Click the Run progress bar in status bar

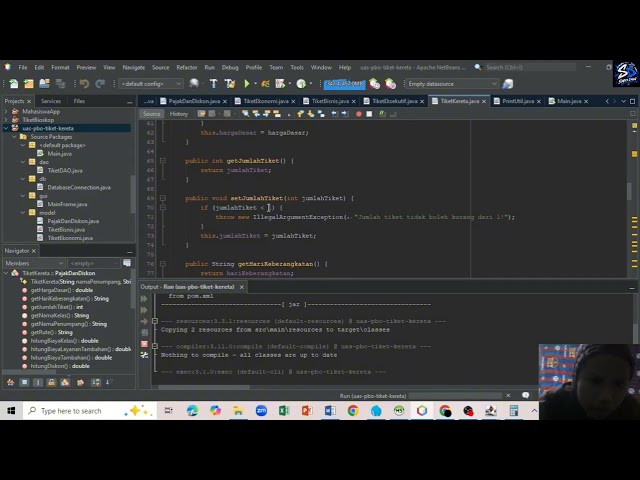[455, 396]
